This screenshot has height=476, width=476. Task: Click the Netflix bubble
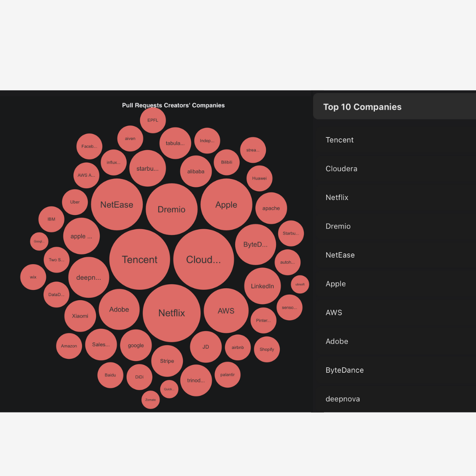point(172,313)
